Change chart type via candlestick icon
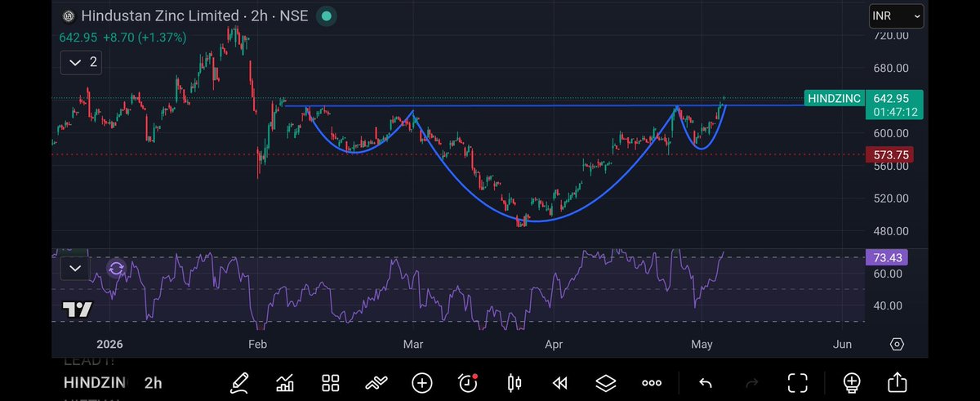The image size is (980, 401). [x=514, y=382]
